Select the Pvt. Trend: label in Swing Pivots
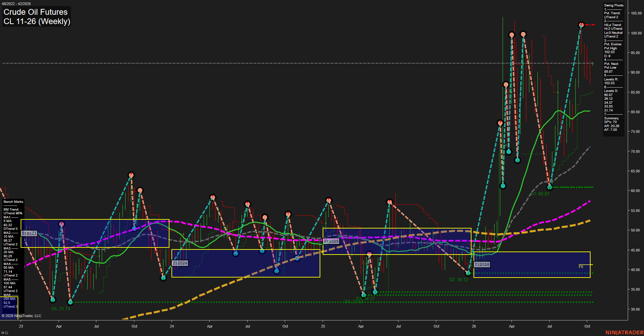This screenshot has width=644, height=336. pyautogui.click(x=612, y=13)
